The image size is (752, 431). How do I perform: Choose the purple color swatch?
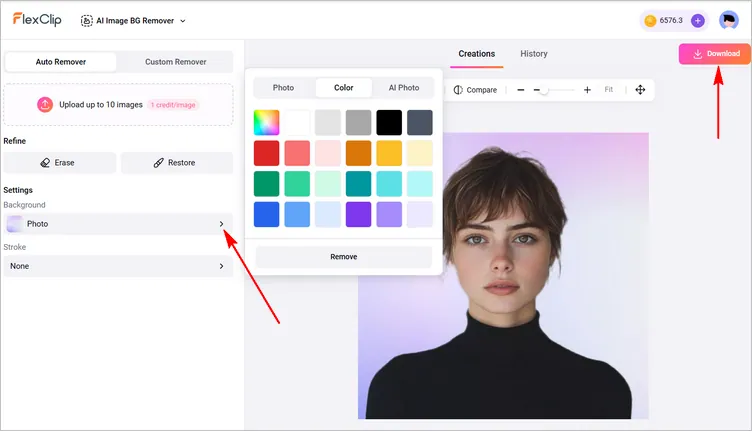click(359, 214)
